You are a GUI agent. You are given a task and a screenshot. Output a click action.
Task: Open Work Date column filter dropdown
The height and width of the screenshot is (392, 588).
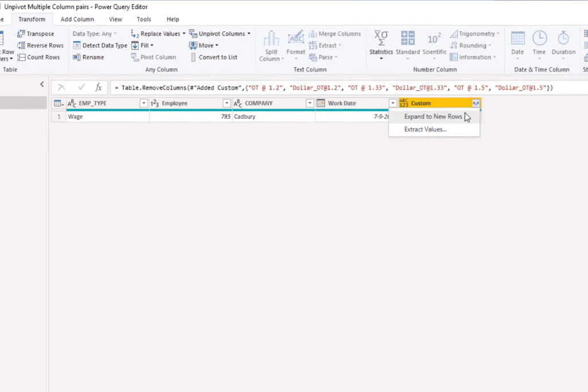tap(393, 103)
